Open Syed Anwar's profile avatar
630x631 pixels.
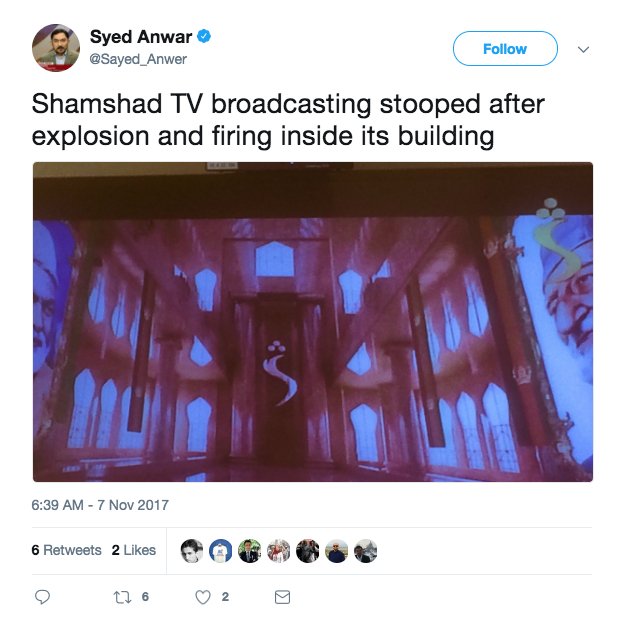(x=56, y=47)
